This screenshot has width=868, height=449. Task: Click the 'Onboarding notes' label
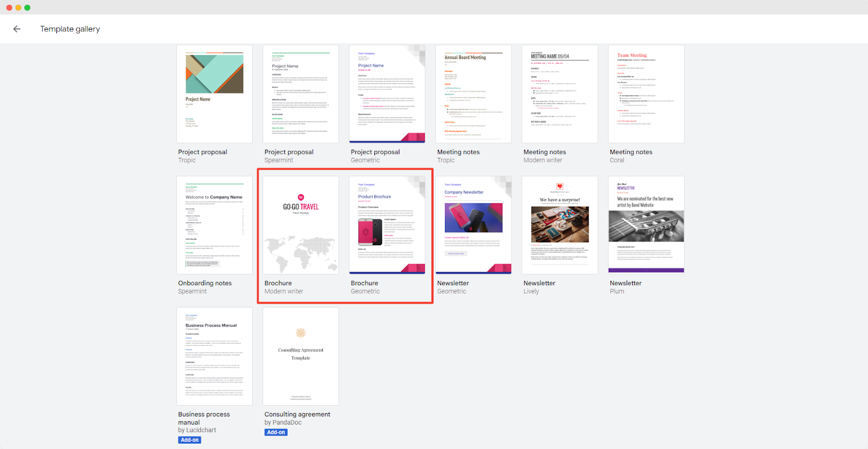pos(205,283)
